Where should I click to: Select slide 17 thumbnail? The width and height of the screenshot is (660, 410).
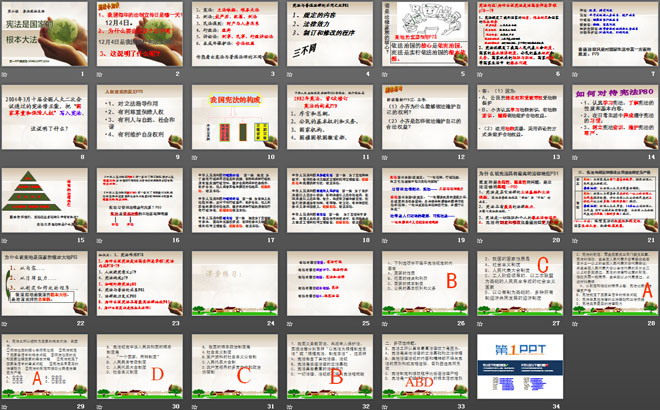[235, 200]
